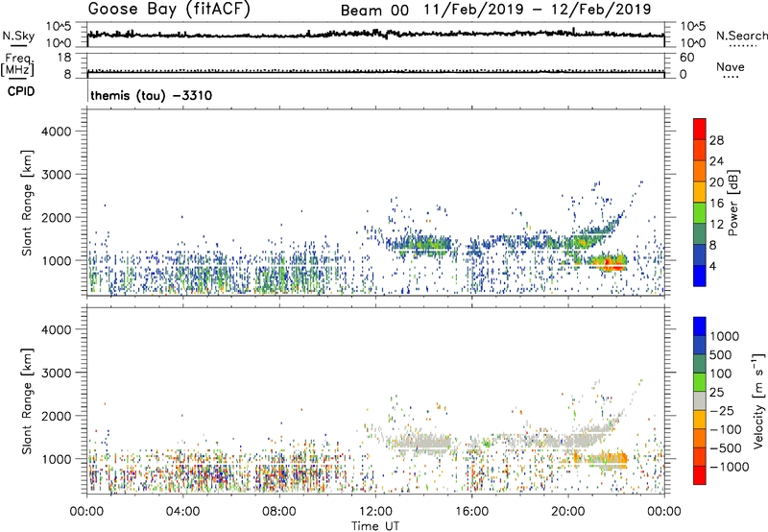
Task: Click the '28' label on the Power colorbar
Action: click(x=716, y=140)
